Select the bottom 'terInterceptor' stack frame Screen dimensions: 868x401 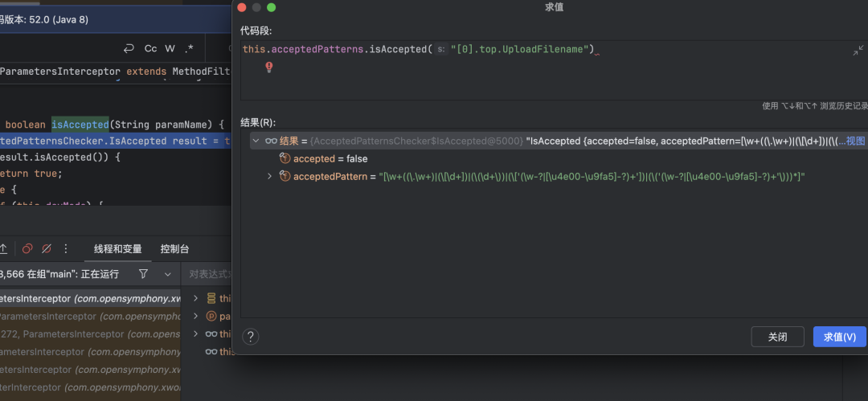pos(90,387)
